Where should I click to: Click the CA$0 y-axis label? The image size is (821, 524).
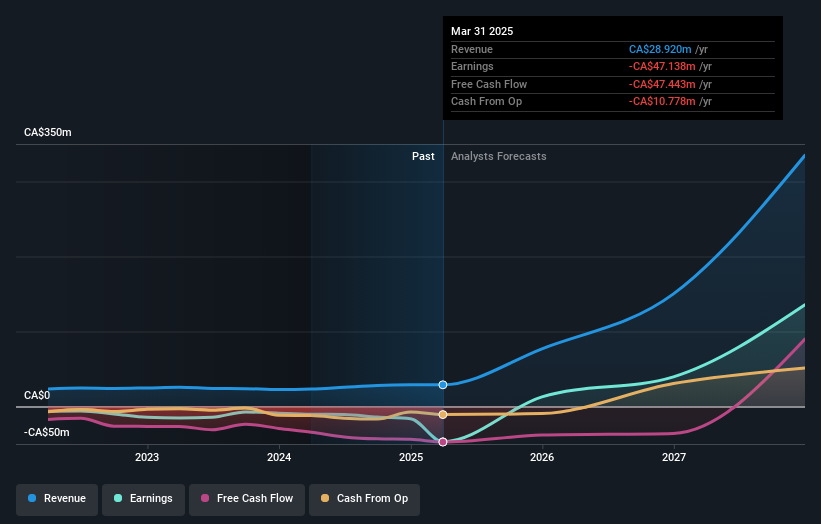click(x=37, y=395)
